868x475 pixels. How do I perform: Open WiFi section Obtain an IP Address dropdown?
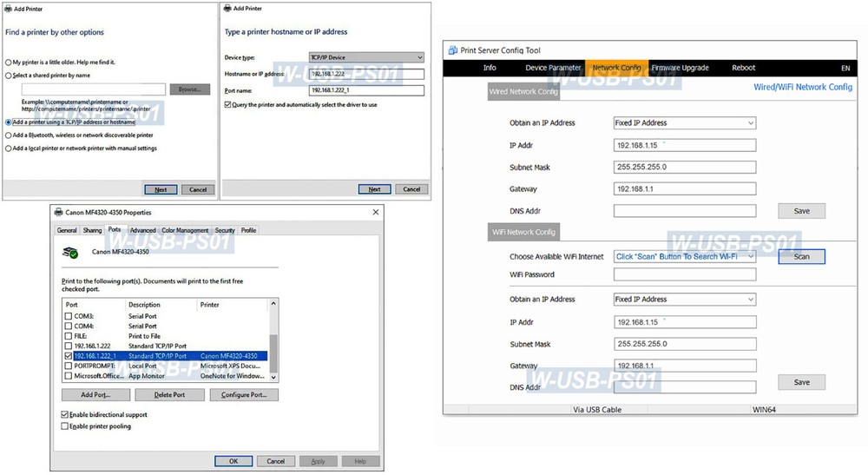coord(685,299)
